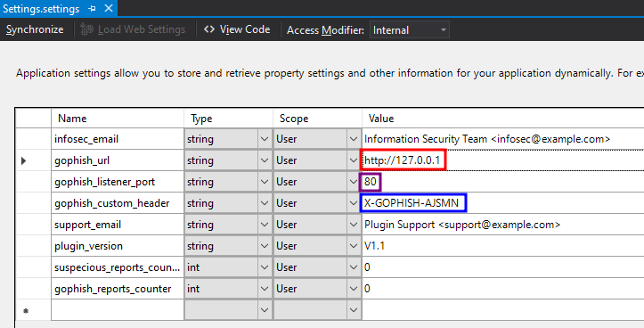Screen dimensions: 644x328
Task: Click the Scope column header
Action: click(317, 119)
